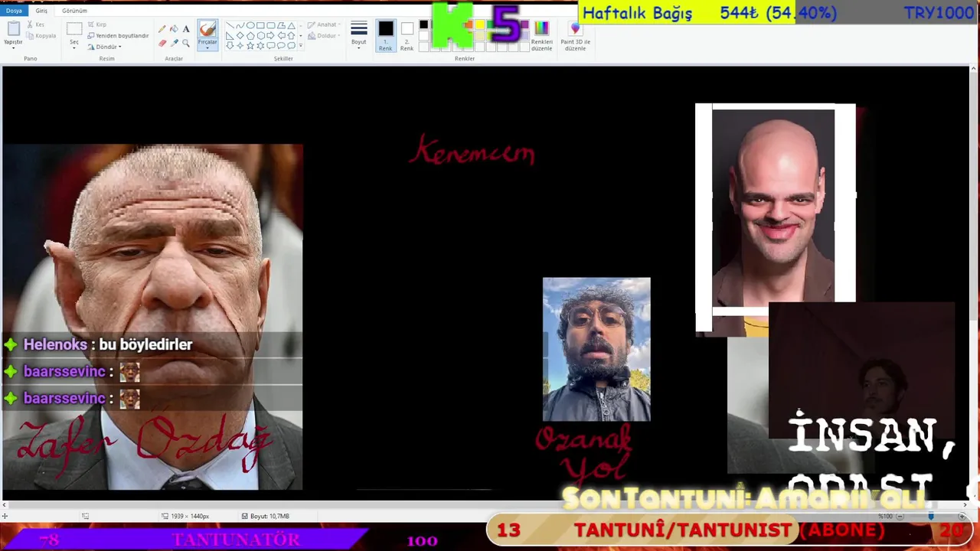Choose the Triangle shape
Image resolution: width=980 pixels, height=551 pixels.
(291, 25)
